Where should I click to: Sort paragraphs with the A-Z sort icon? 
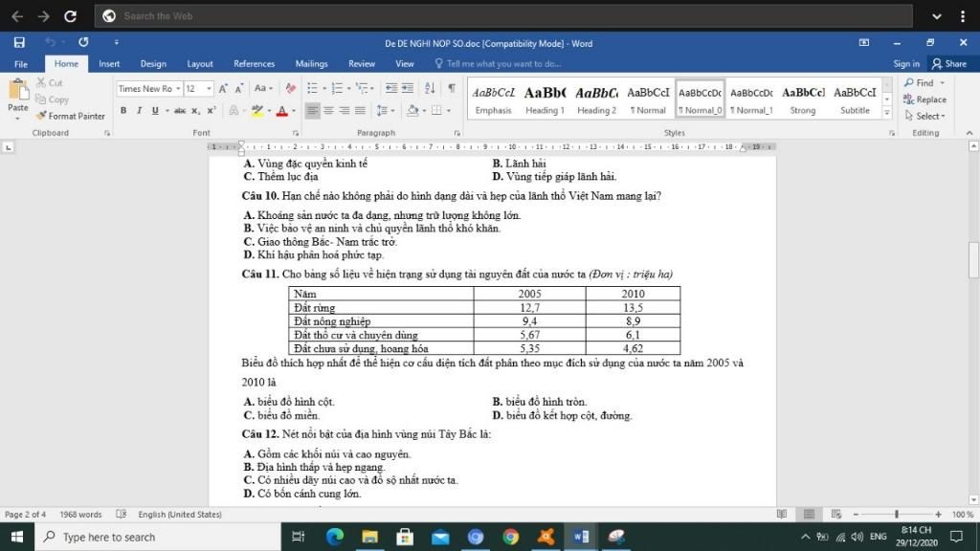click(430, 89)
